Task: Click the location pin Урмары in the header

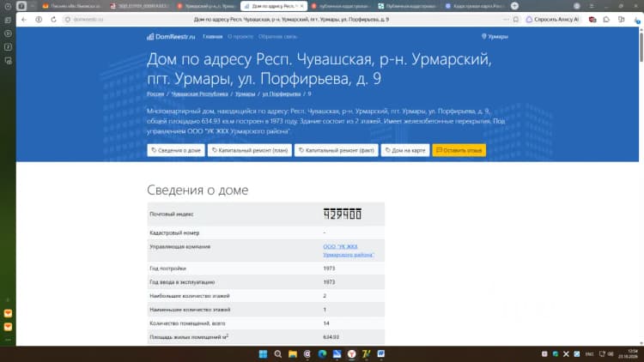Action: (x=495, y=37)
